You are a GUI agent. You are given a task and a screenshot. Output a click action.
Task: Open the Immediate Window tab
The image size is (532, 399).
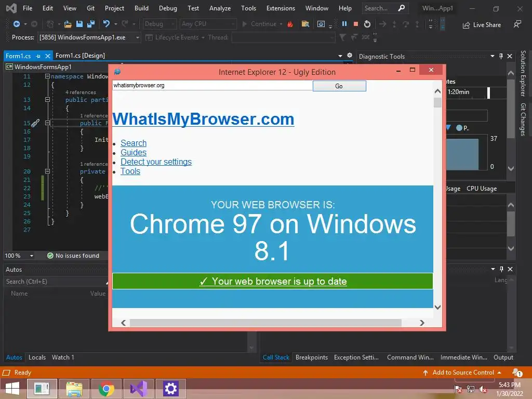pos(464,357)
